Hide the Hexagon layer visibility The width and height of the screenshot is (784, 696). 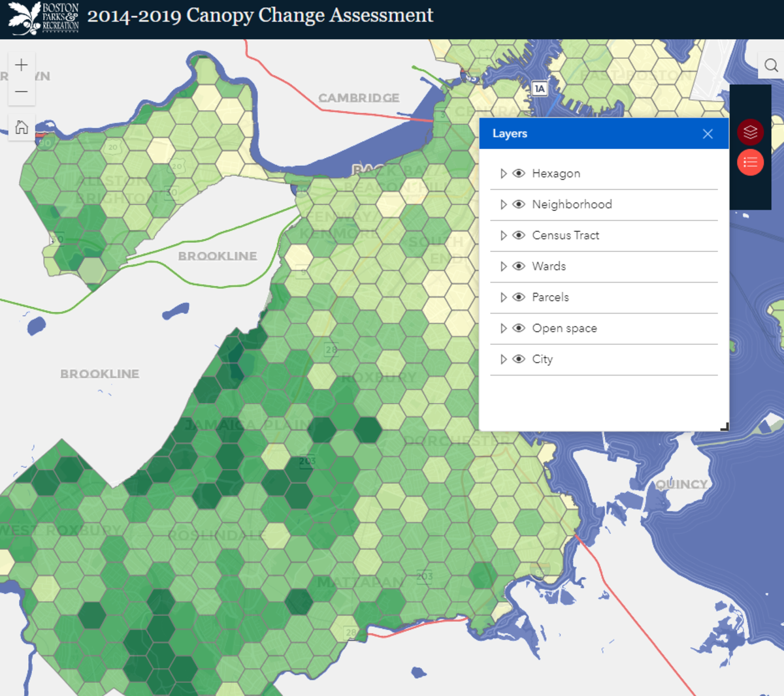(519, 173)
